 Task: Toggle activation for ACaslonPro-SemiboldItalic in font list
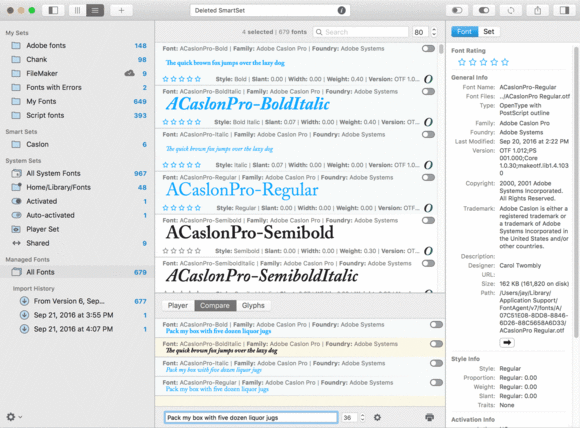(428, 263)
